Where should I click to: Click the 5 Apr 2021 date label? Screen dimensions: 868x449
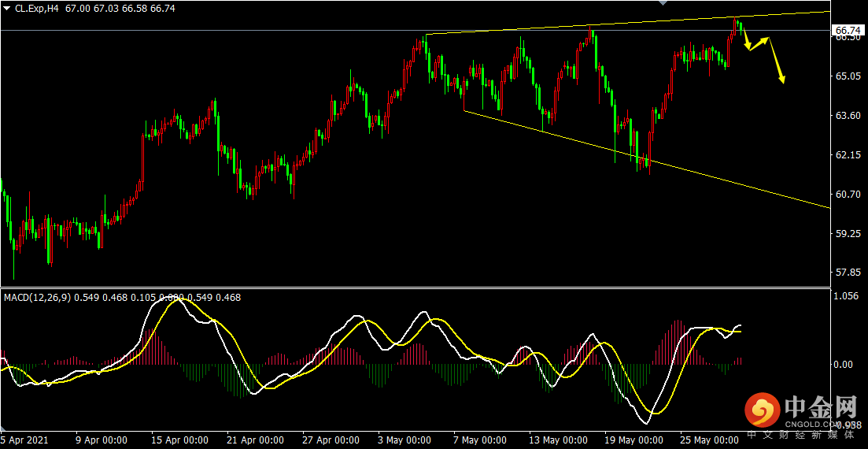(24, 440)
